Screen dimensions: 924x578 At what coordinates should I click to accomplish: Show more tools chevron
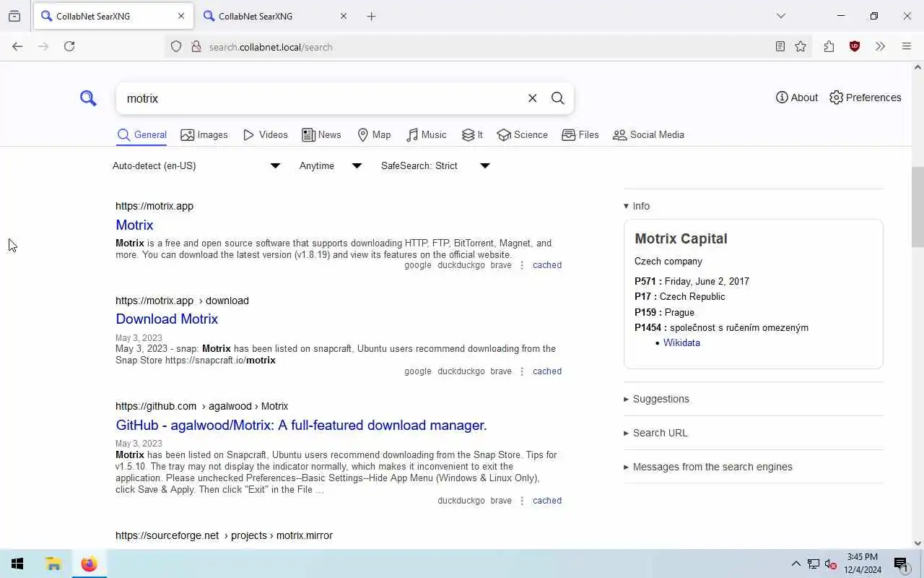[880, 47]
